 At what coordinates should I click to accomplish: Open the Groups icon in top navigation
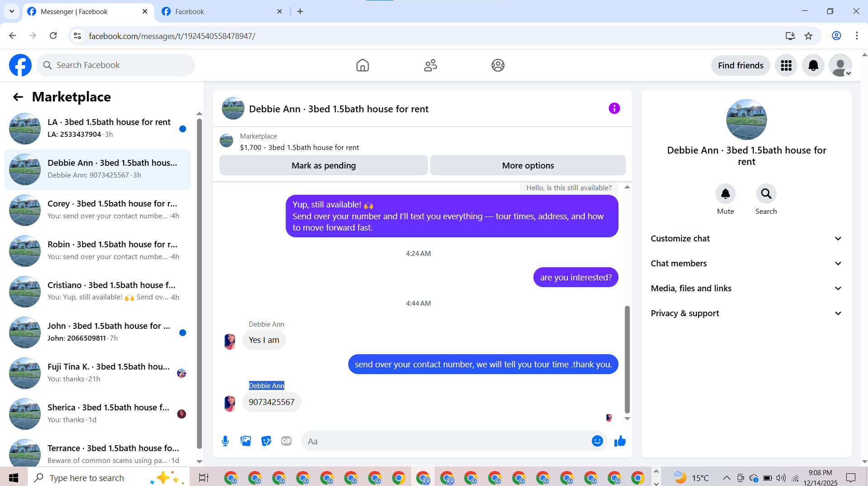coord(498,65)
